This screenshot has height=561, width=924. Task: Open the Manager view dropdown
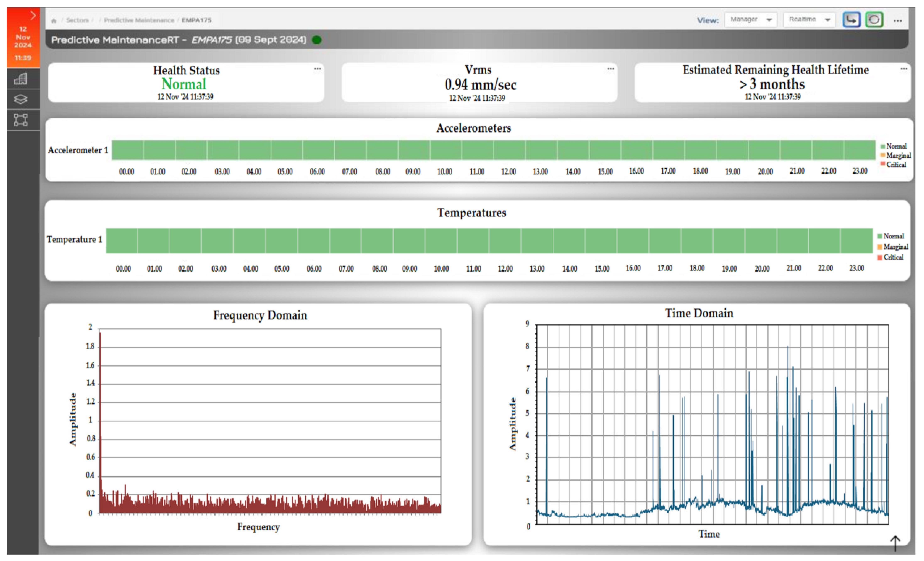(750, 20)
